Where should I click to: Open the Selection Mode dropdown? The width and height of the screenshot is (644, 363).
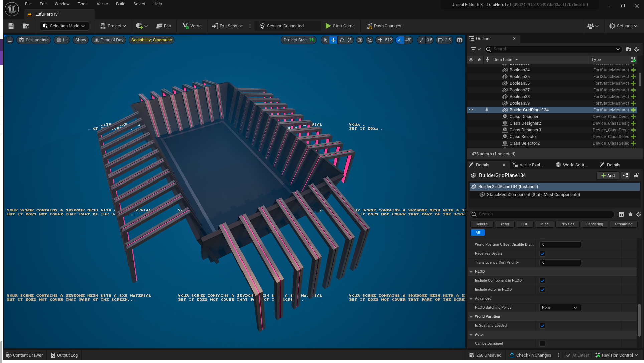(64, 26)
